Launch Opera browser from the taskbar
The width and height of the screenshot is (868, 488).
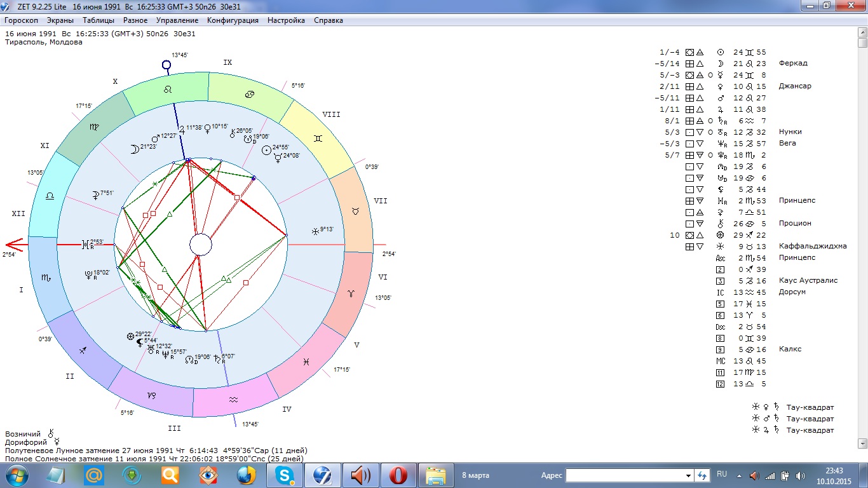[398, 475]
